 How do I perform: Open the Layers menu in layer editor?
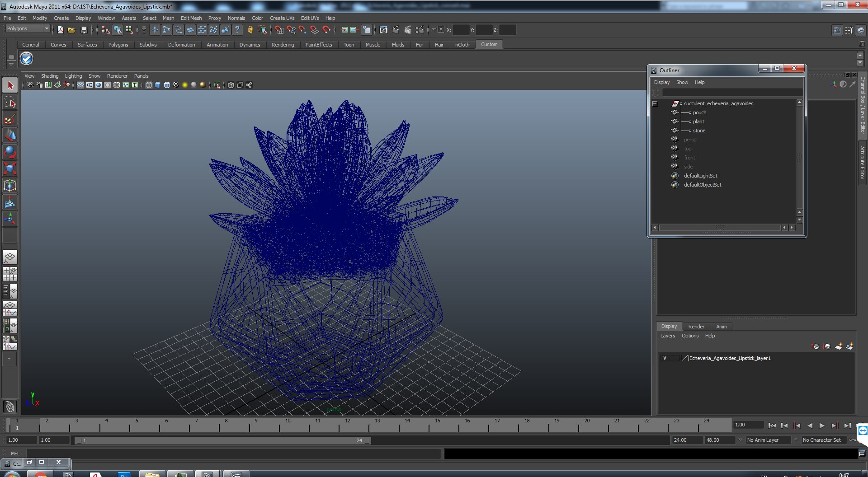point(667,336)
